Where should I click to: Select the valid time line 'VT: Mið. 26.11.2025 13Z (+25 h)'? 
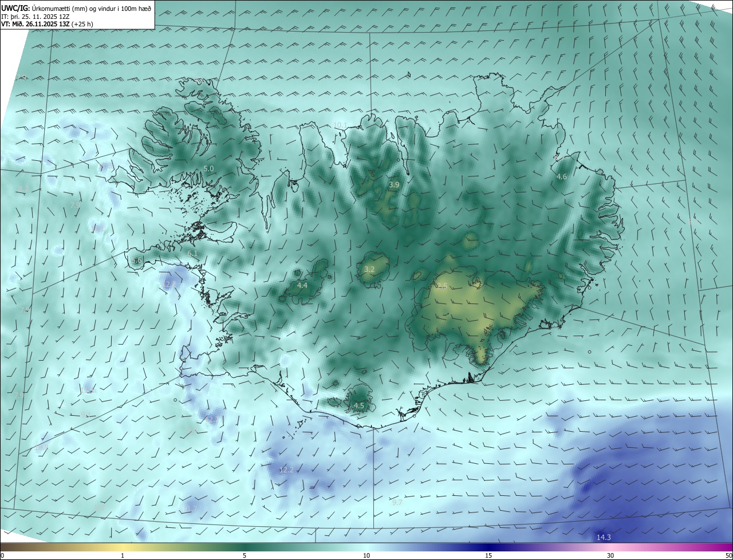[x=48, y=25]
